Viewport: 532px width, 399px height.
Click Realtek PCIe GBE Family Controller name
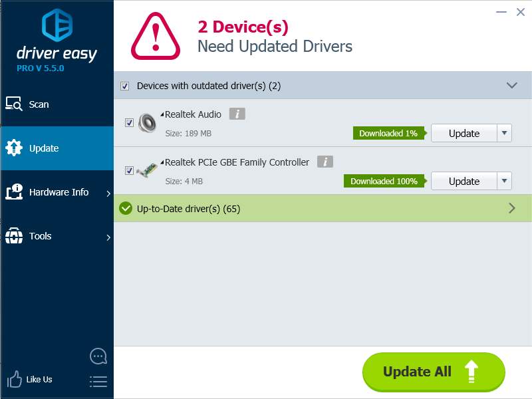(237, 162)
